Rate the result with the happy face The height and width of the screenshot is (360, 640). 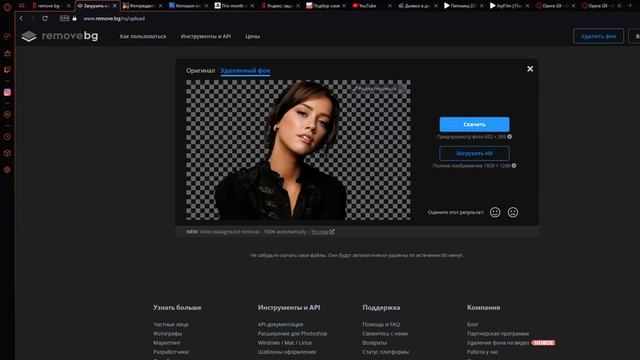[x=495, y=212]
